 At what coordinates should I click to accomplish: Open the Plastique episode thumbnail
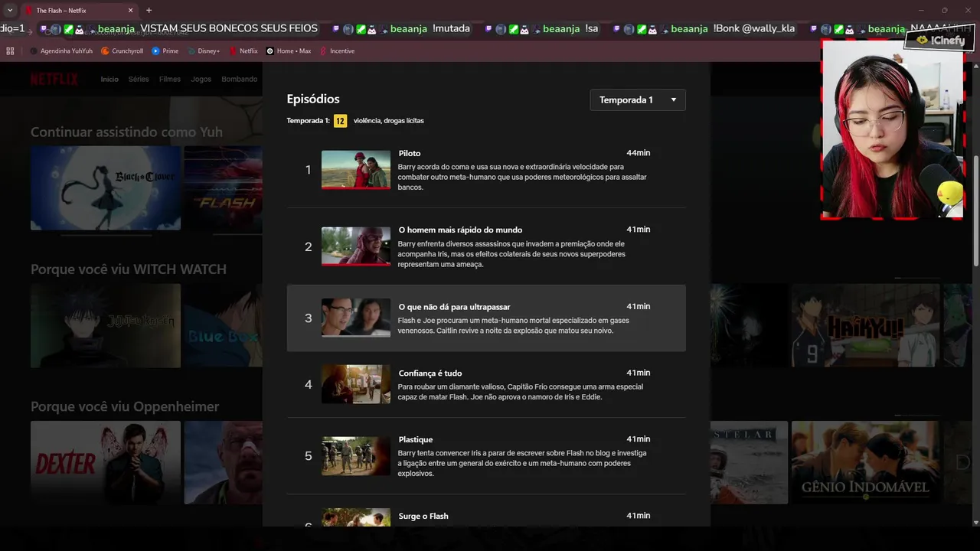coord(356,456)
